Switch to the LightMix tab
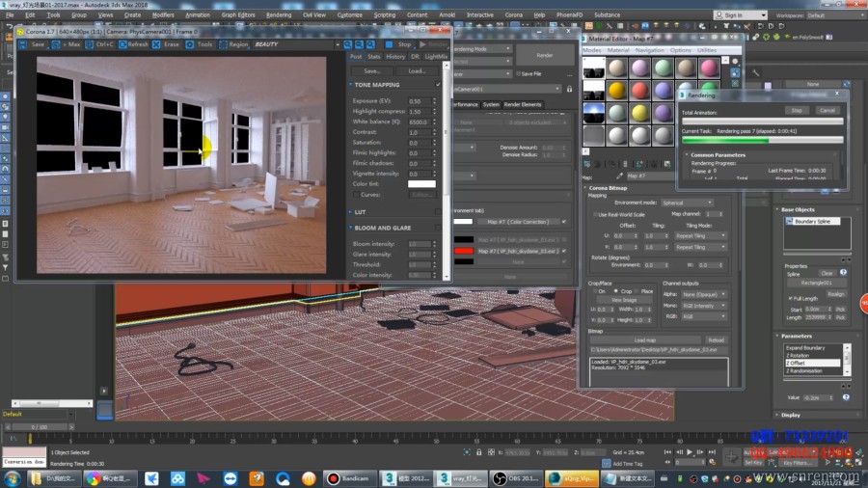 437,57
